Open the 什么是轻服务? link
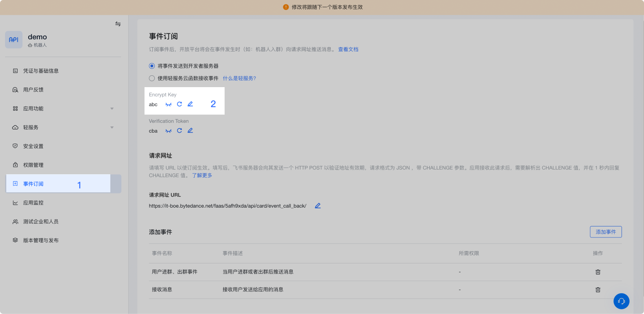The image size is (644, 314). coord(239,78)
